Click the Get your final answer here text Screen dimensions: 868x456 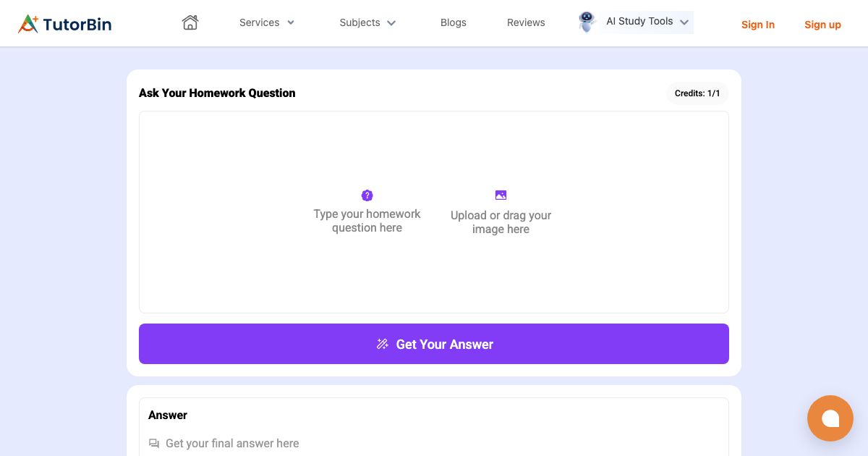pos(232,443)
